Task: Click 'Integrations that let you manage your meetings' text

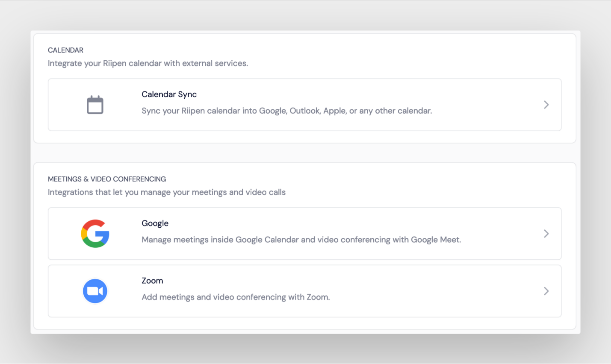Action: (x=167, y=192)
